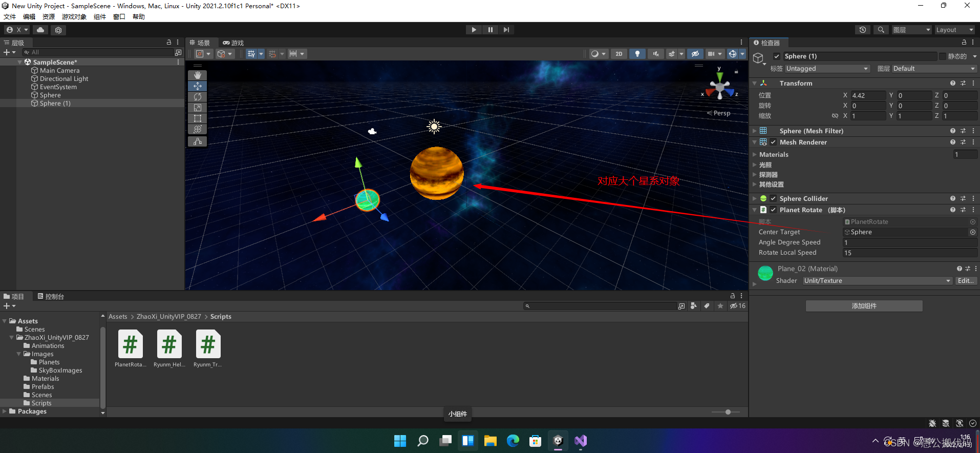Viewport: 980px width, 453px height.
Task: Open custom editor tools button
Action: point(197,141)
